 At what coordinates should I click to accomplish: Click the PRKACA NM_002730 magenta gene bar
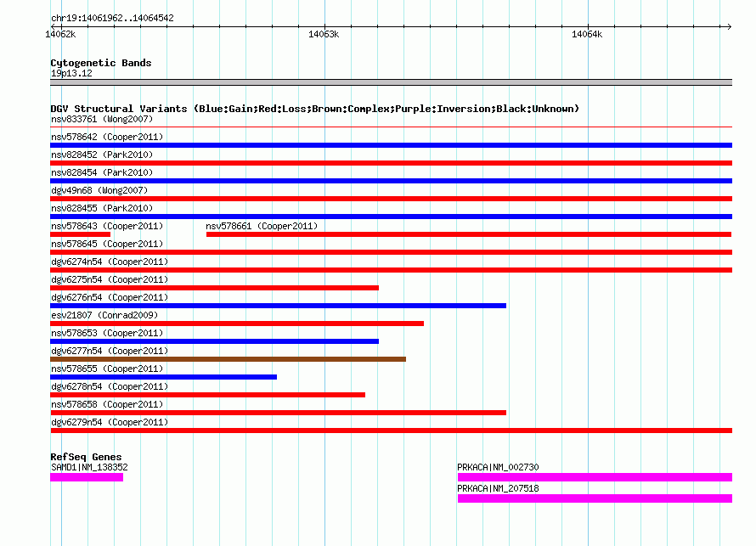[595, 477]
